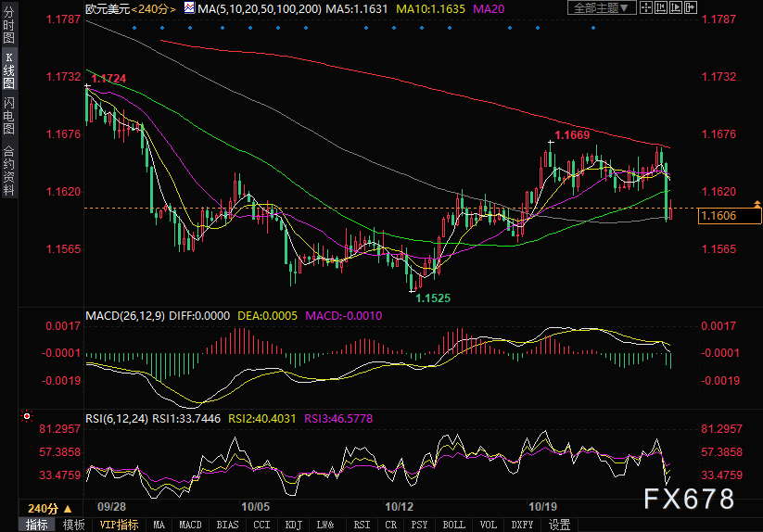Click the orange triangle above the 1.1606 price tag

(x=757, y=203)
